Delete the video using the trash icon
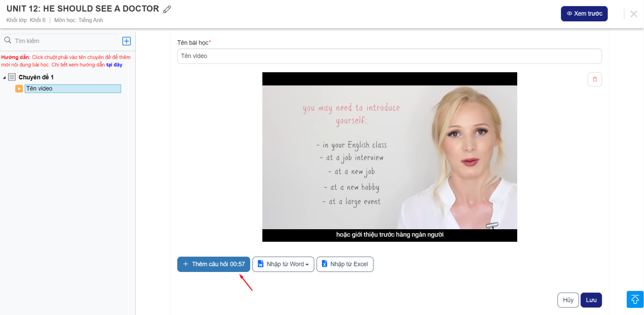644x315 pixels. point(594,79)
